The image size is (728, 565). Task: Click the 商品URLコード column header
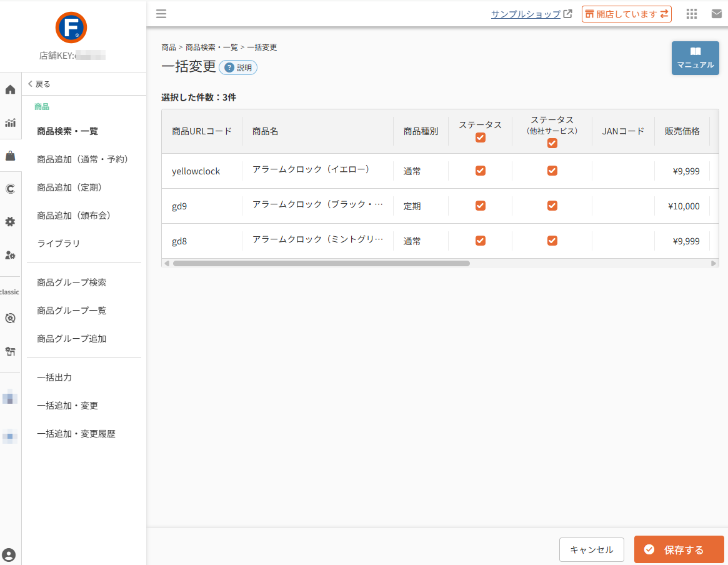click(x=201, y=131)
